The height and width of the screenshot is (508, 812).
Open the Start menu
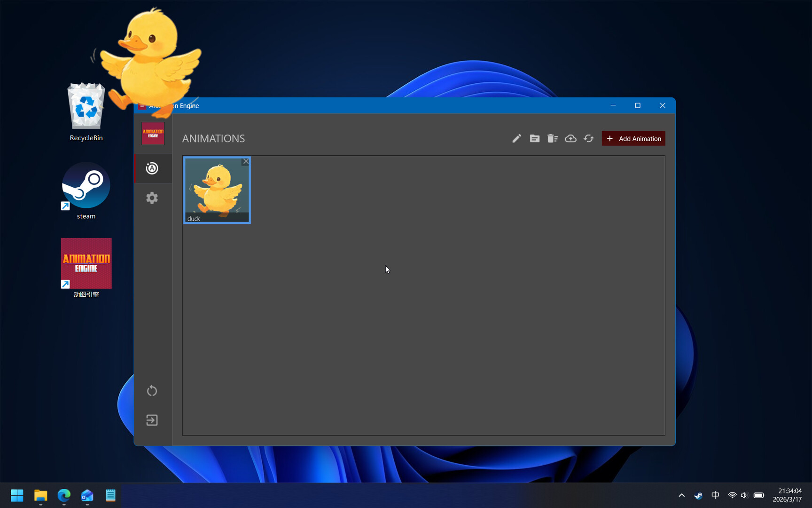tap(17, 495)
